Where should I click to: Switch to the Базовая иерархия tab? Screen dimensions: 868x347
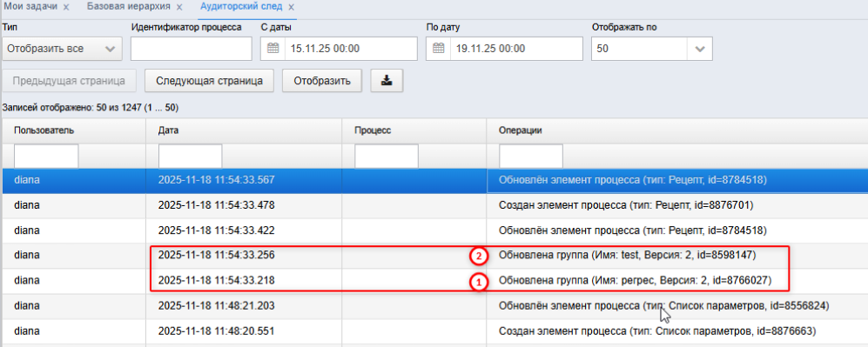pos(129,7)
